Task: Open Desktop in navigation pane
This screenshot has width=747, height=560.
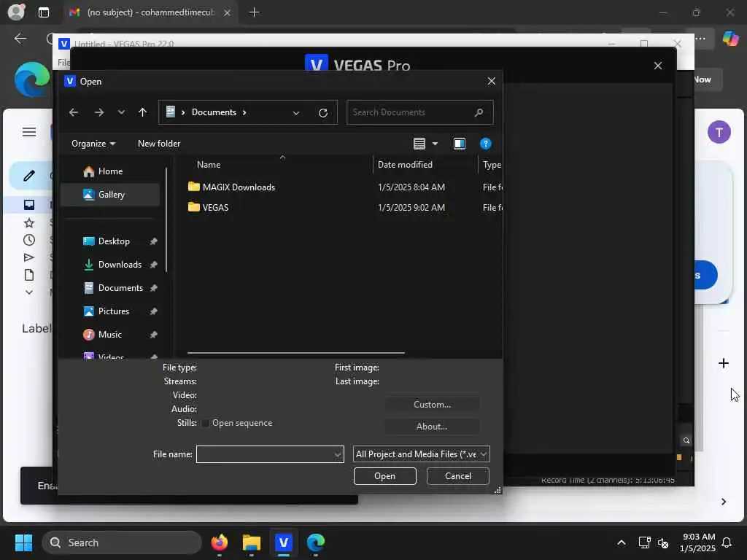Action: coord(114,241)
